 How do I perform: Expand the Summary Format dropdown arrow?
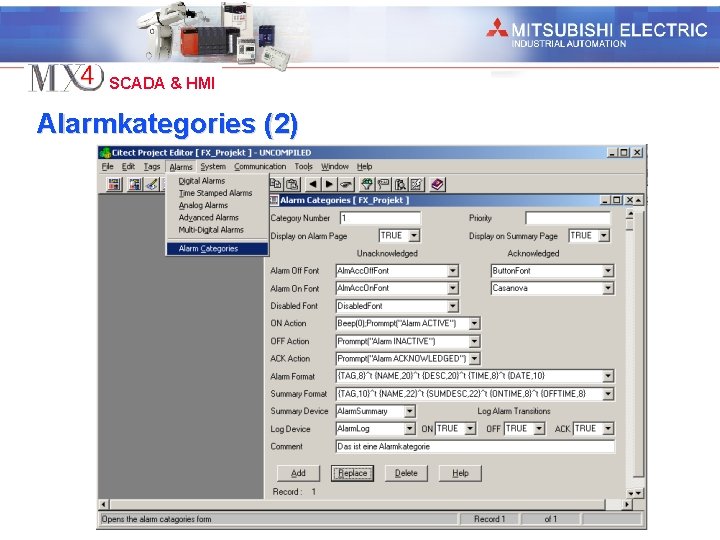click(x=608, y=394)
